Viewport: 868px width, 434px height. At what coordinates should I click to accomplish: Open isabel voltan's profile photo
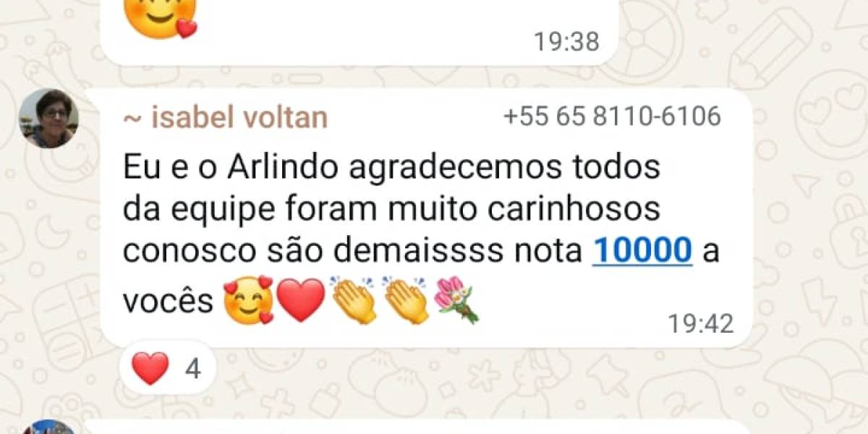[48, 118]
